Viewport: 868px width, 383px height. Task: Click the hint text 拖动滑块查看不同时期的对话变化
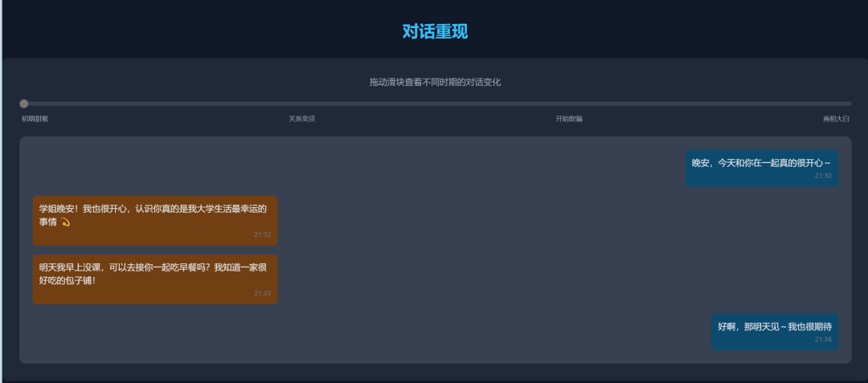click(x=435, y=82)
